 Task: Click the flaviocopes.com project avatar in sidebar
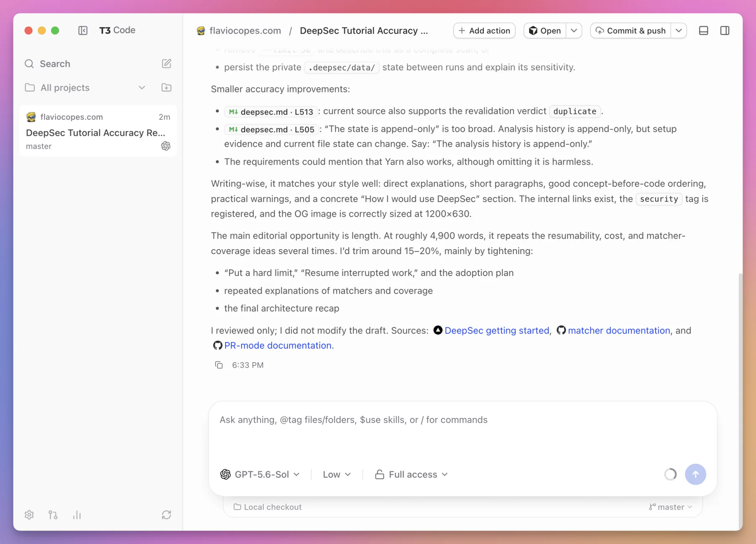coord(31,117)
